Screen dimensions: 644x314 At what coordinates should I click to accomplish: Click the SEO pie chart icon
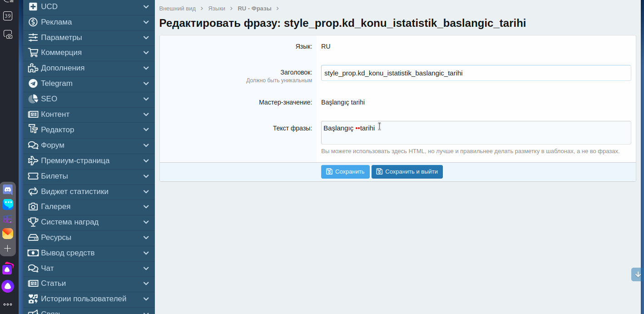(x=33, y=99)
